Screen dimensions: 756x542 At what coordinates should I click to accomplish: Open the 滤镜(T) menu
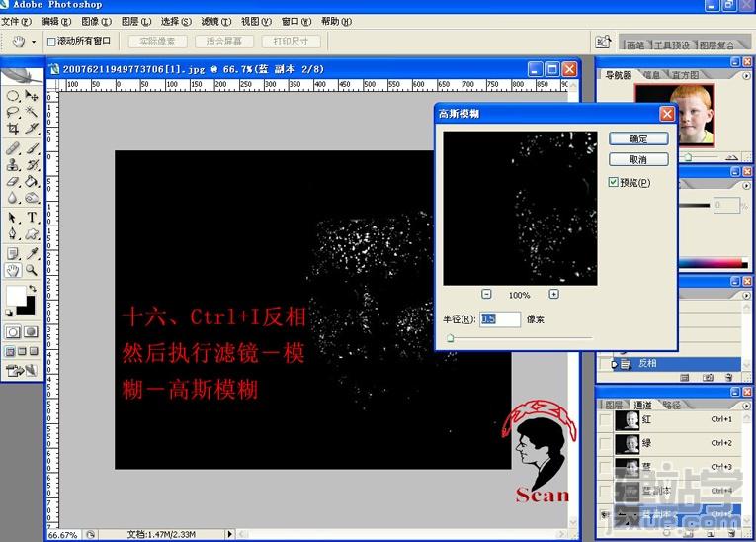tap(216, 21)
